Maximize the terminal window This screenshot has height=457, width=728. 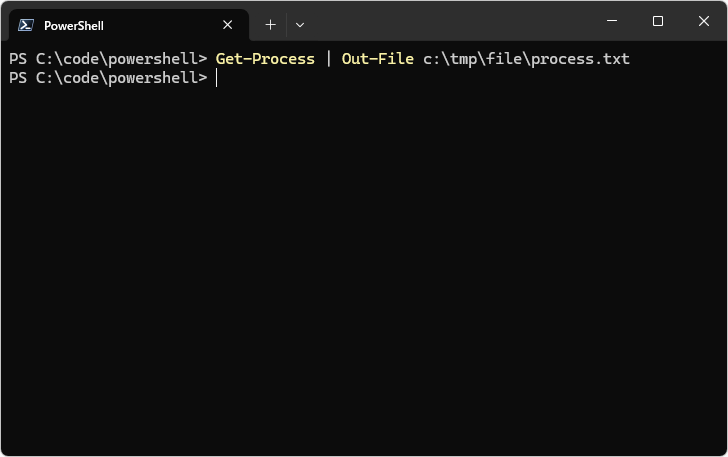pyautogui.click(x=658, y=21)
